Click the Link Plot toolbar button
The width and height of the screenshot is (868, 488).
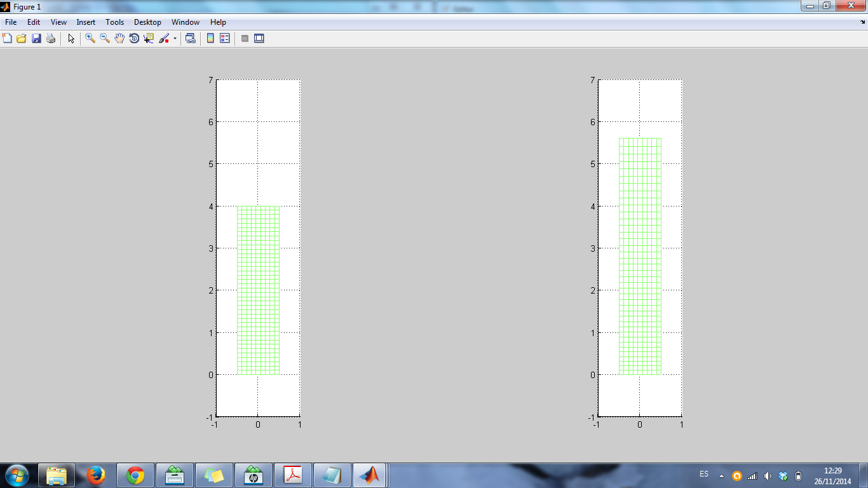[190, 39]
